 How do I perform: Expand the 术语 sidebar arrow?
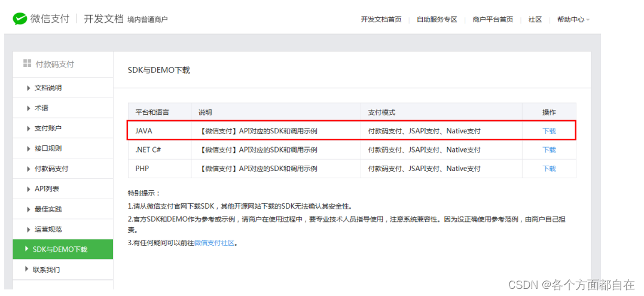28,108
